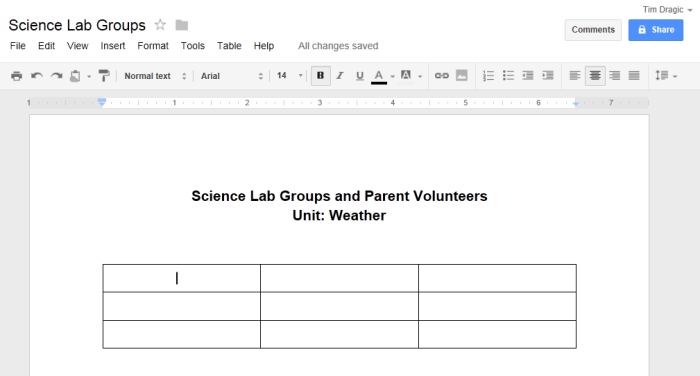Screen dimensions: 700x376
Task: Align text to the left
Action: pos(575,75)
